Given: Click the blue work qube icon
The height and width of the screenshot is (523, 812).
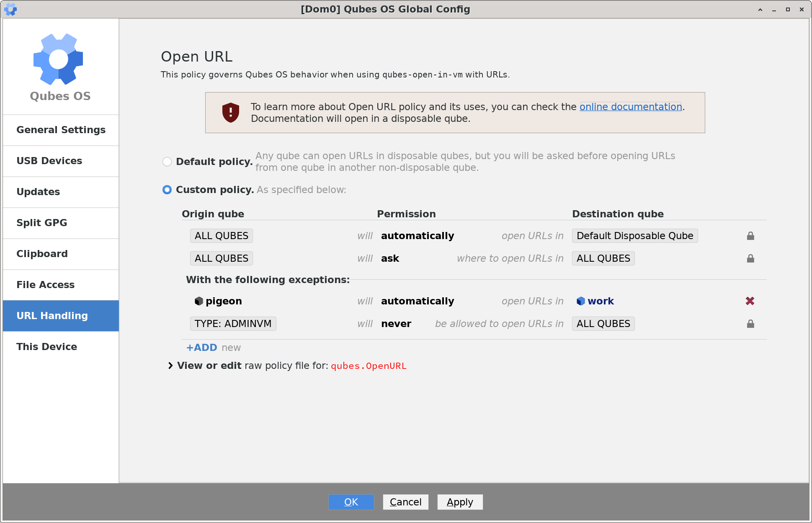Looking at the screenshot, I should [581, 301].
